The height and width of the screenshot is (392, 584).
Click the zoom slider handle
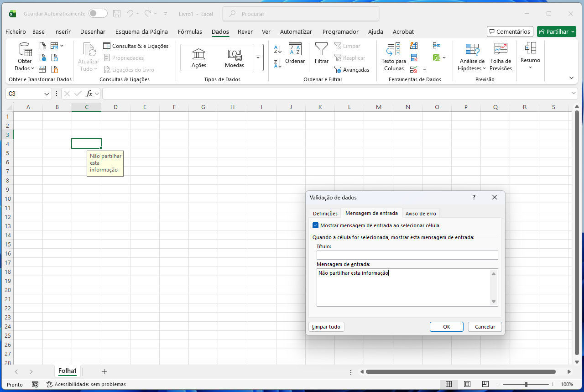click(526, 384)
